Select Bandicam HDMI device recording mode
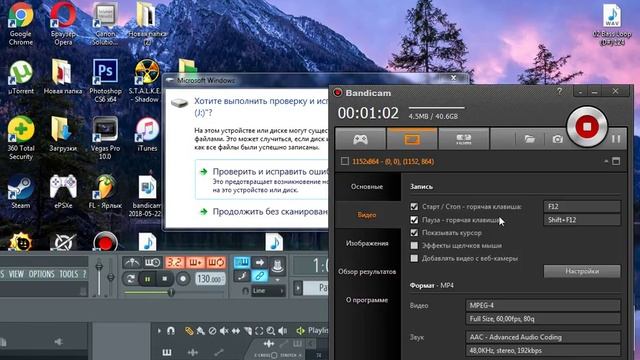The height and width of the screenshot is (360, 640). 464,139
